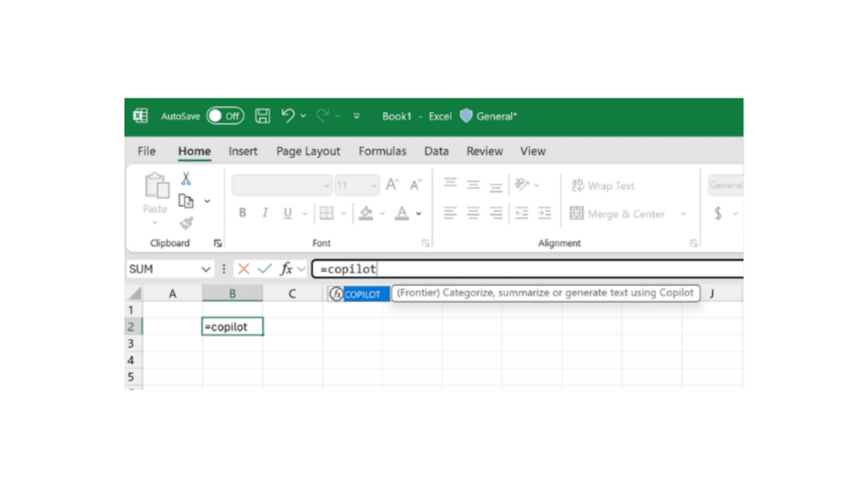
Task: Click the Merge & Center button
Action: click(x=617, y=213)
